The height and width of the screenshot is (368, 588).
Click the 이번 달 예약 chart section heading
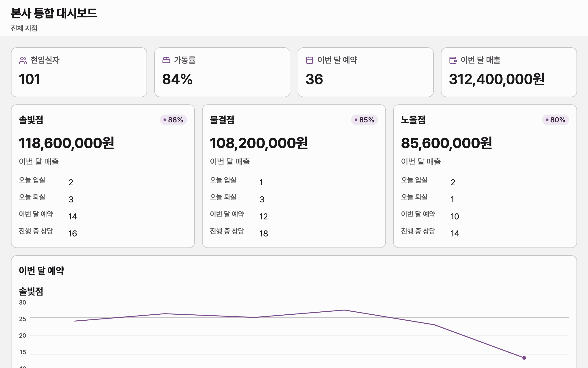pos(42,271)
